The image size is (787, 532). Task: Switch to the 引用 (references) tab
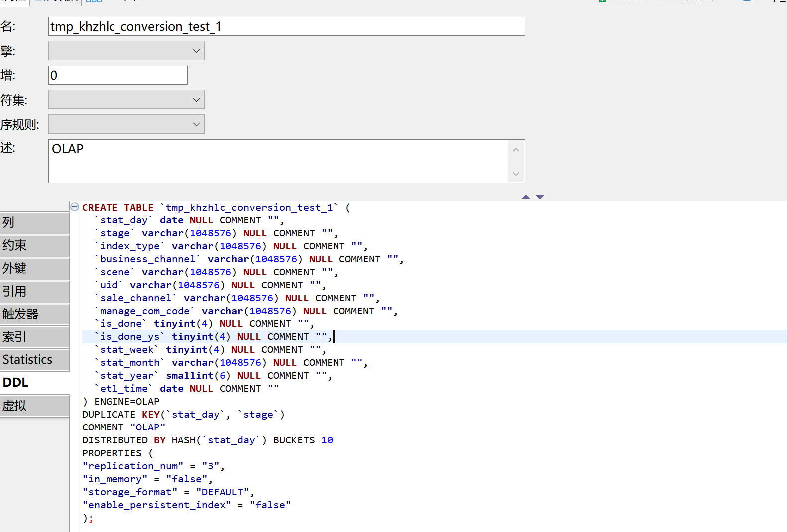(x=35, y=291)
